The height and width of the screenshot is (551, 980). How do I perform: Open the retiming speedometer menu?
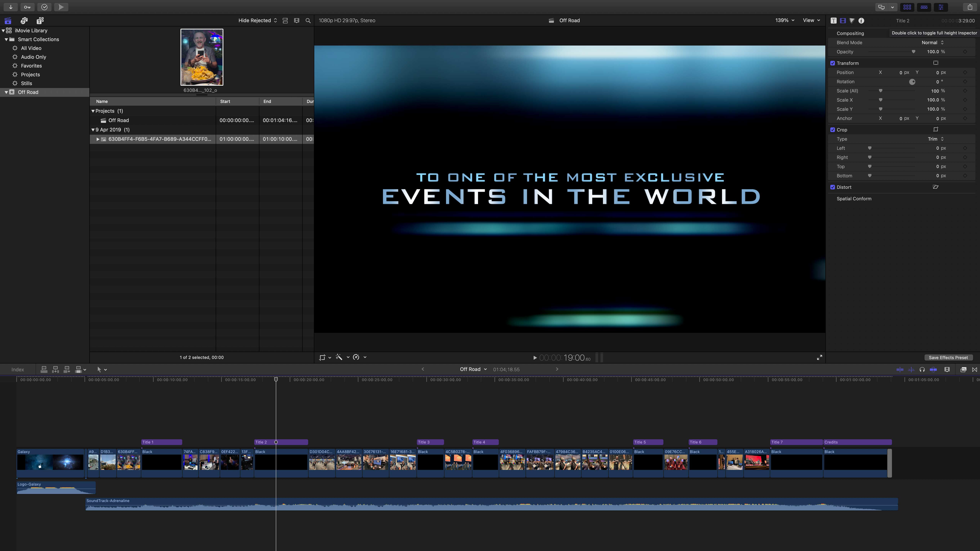(359, 357)
